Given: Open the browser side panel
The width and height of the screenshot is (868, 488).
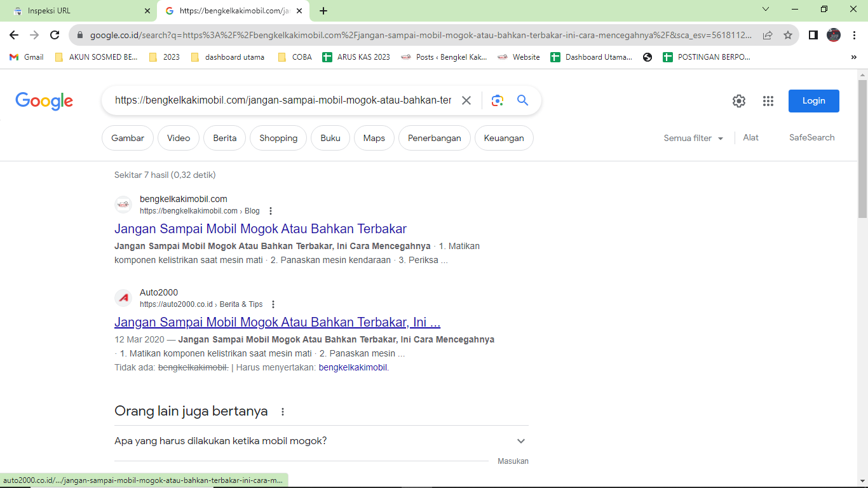Looking at the screenshot, I should pyautogui.click(x=813, y=35).
